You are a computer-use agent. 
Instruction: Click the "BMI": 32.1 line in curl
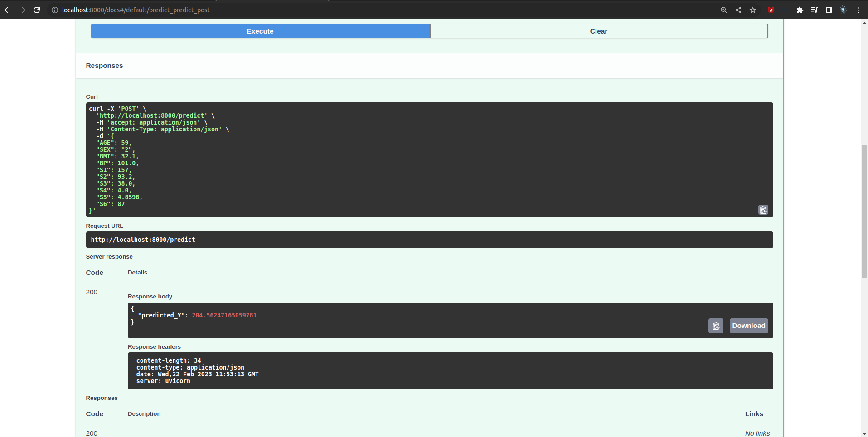pos(117,156)
